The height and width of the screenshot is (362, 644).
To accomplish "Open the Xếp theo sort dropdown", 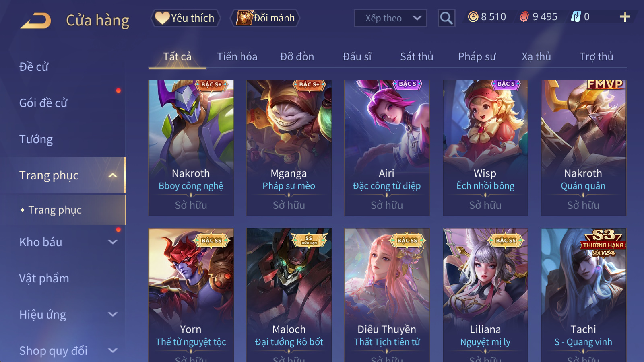I will point(390,18).
